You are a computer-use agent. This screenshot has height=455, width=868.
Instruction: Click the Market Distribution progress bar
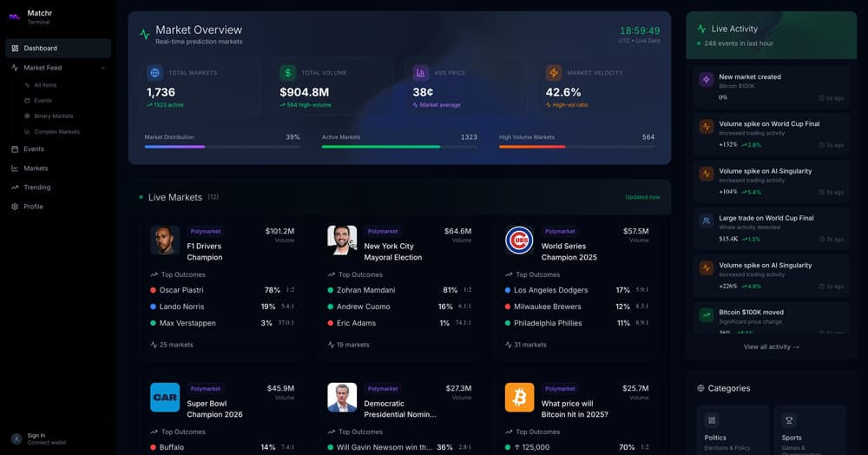click(222, 147)
